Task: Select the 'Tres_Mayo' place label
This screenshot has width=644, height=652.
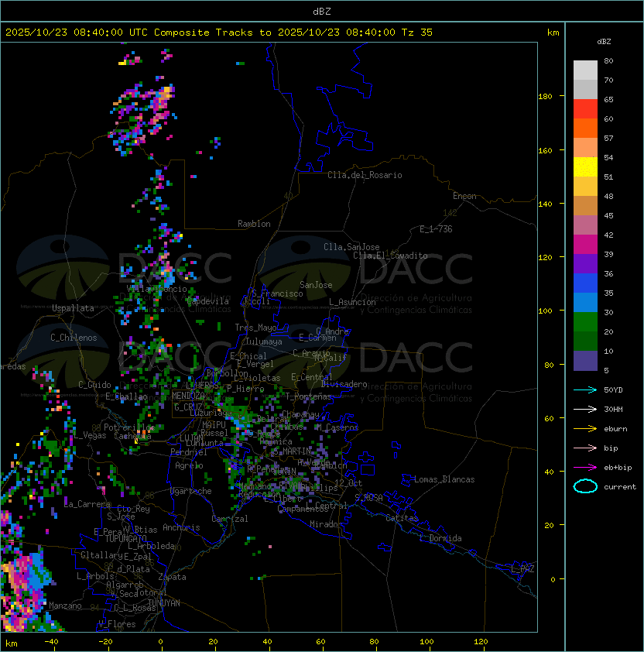Action: coord(255,328)
